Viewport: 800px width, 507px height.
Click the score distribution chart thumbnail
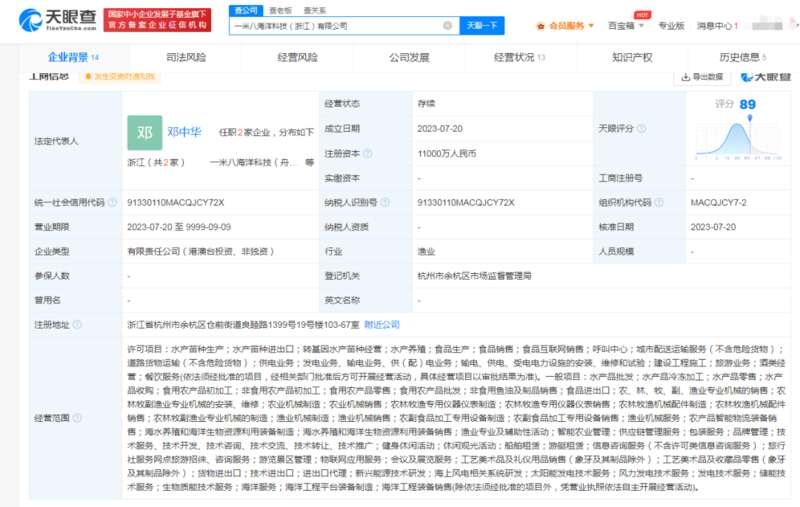click(x=738, y=138)
